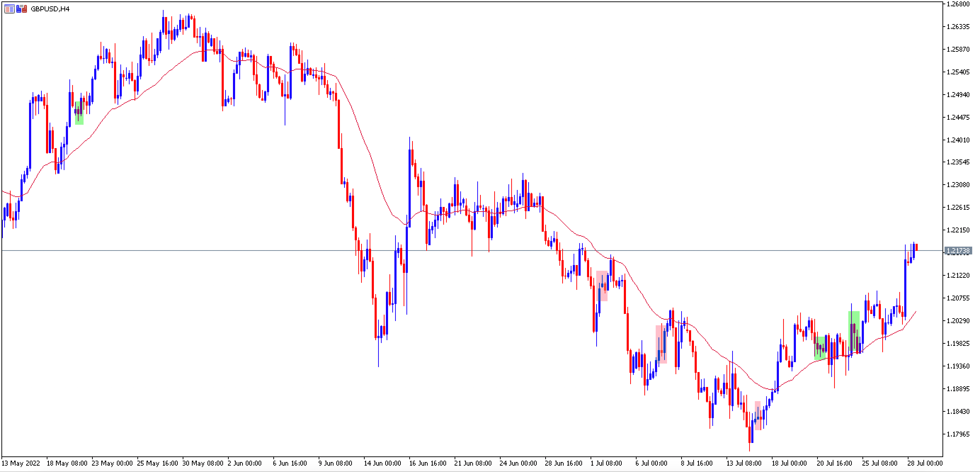The width and height of the screenshot is (980, 472).
Task: Click the 1.20755 price scale label
Action: click(958, 298)
